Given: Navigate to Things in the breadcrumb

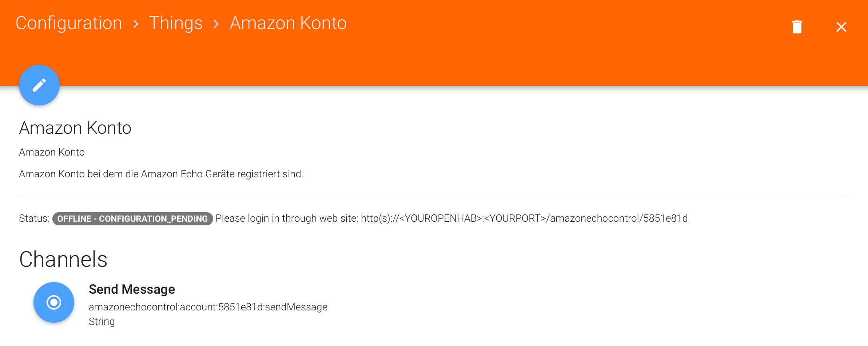Looking at the screenshot, I should (x=176, y=23).
